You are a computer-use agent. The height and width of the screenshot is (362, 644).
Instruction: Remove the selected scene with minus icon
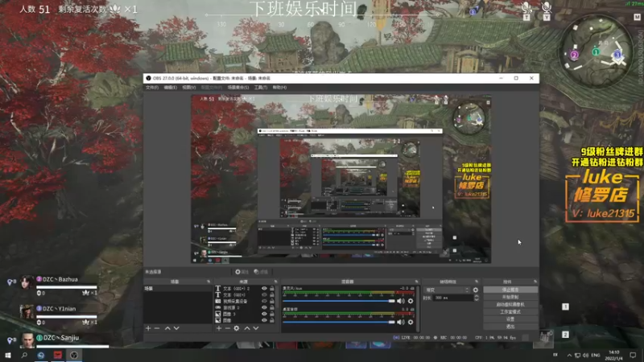(x=157, y=328)
